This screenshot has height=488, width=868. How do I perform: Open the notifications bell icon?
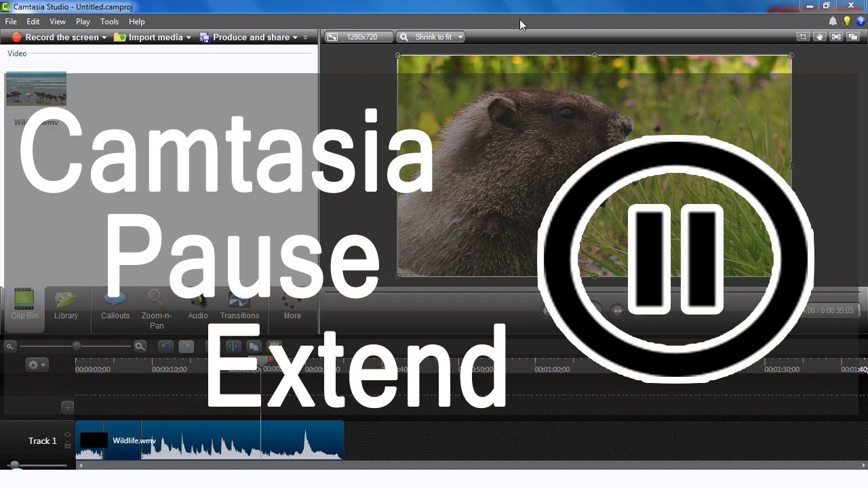[833, 22]
